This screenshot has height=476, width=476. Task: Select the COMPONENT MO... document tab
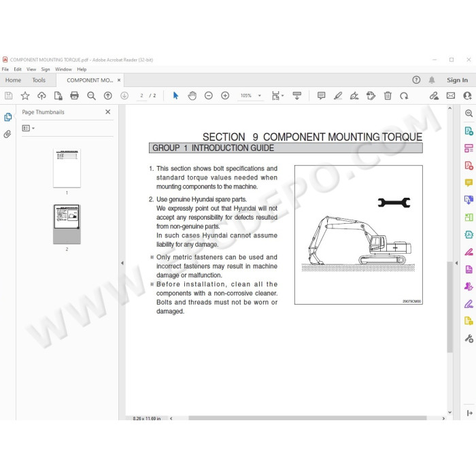[x=90, y=80]
